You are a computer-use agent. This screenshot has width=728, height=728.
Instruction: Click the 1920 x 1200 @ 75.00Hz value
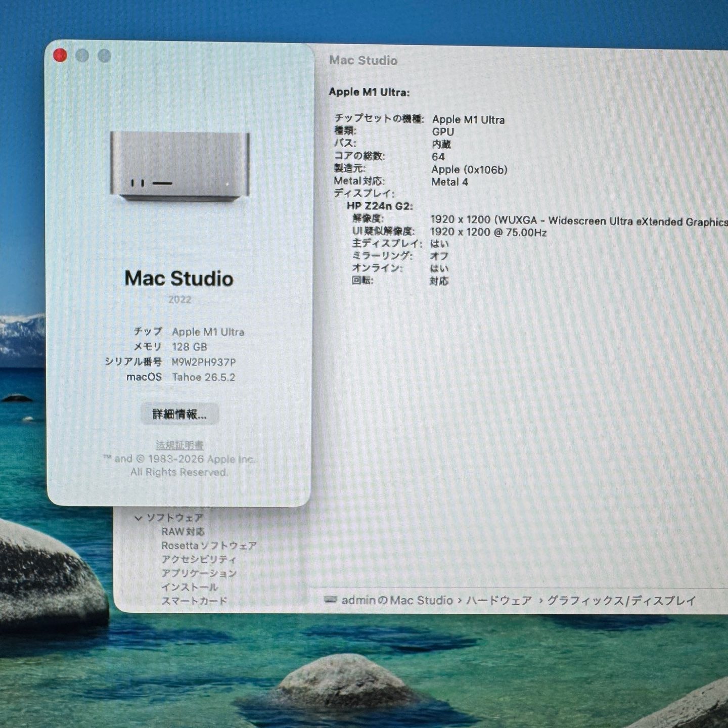(488, 232)
